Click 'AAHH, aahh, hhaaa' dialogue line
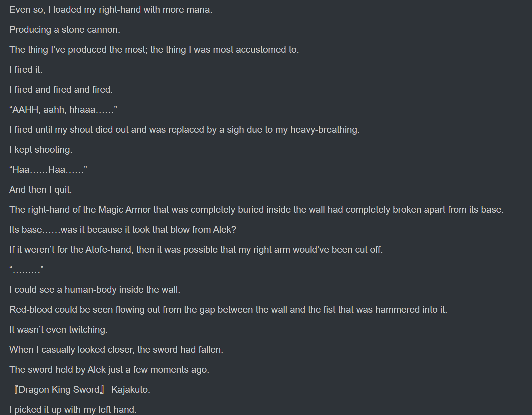 (x=63, y=110)
